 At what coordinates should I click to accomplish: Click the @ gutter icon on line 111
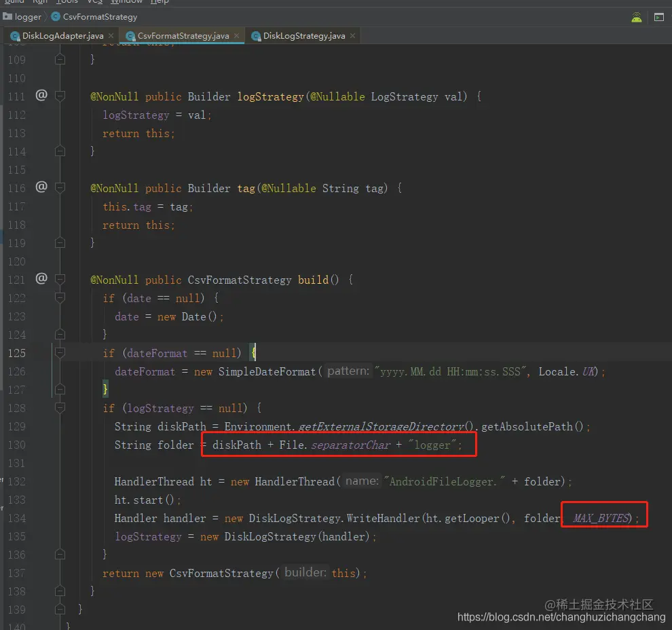41,95
